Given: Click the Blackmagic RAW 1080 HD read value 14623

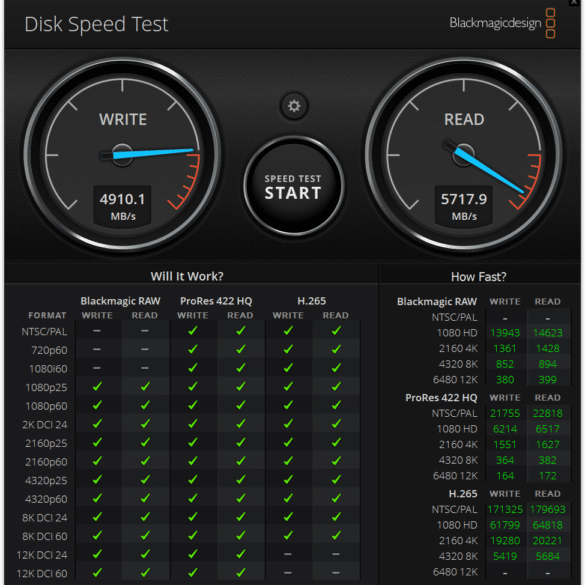Looking at the screenshot, I should [548, 332].
